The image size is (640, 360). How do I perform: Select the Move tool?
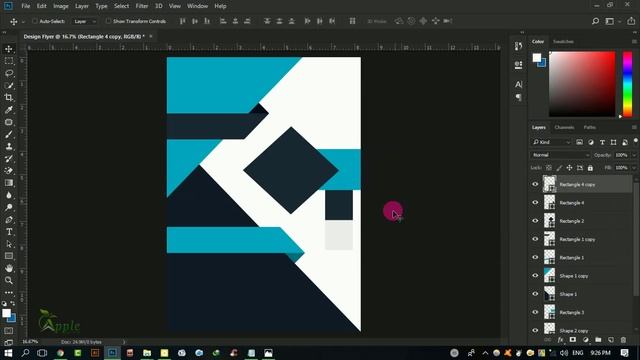click(x=9, y=49)
